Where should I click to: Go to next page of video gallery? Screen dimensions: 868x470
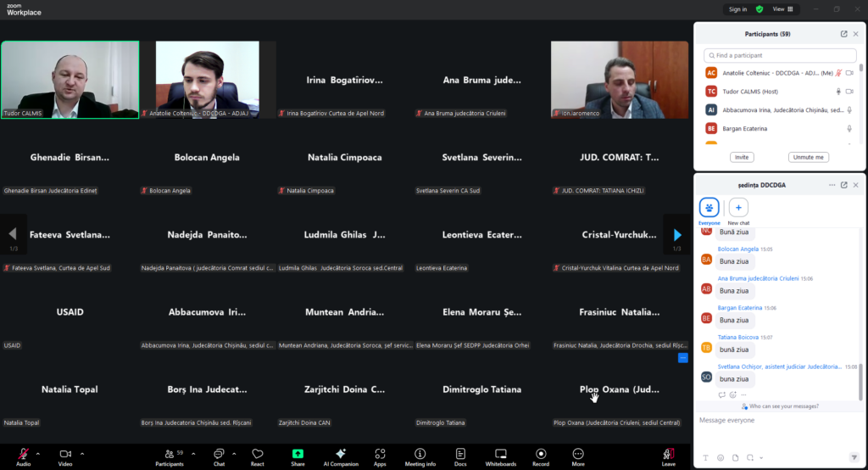click(x=676, y=235)
